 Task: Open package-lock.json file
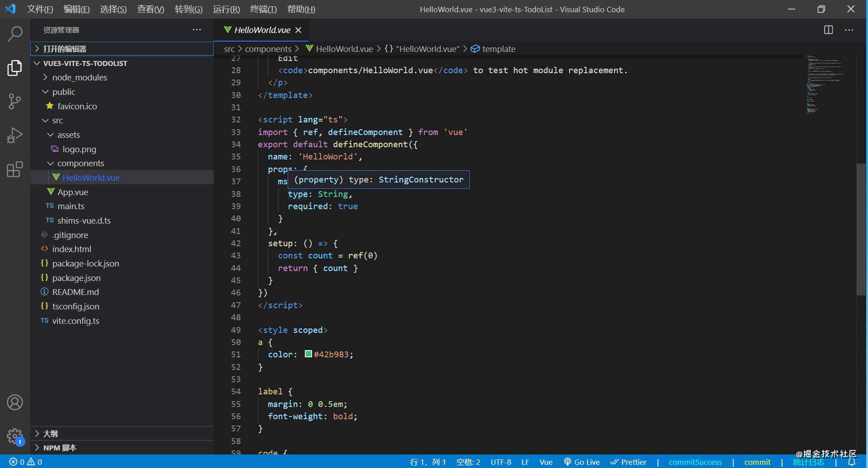point(122,263)
